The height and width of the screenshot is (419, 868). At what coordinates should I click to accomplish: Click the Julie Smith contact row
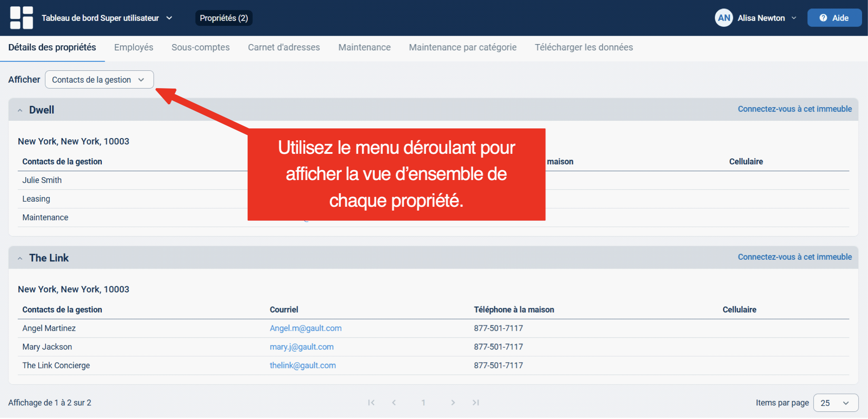[433, 180]
